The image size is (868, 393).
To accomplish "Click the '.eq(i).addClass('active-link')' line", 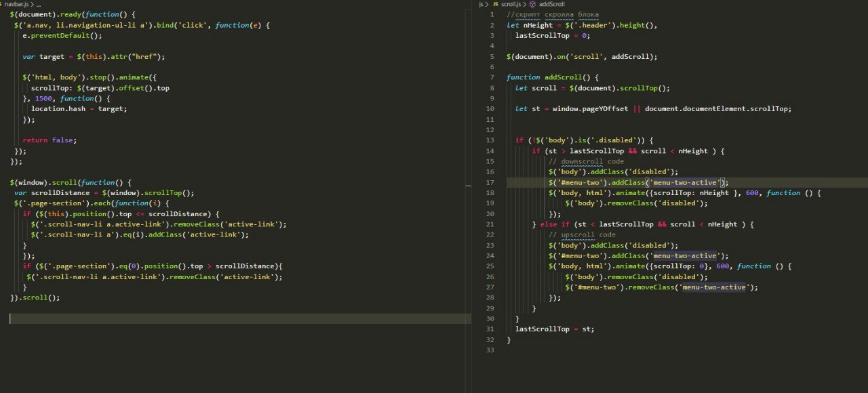I will click(140, 234).
